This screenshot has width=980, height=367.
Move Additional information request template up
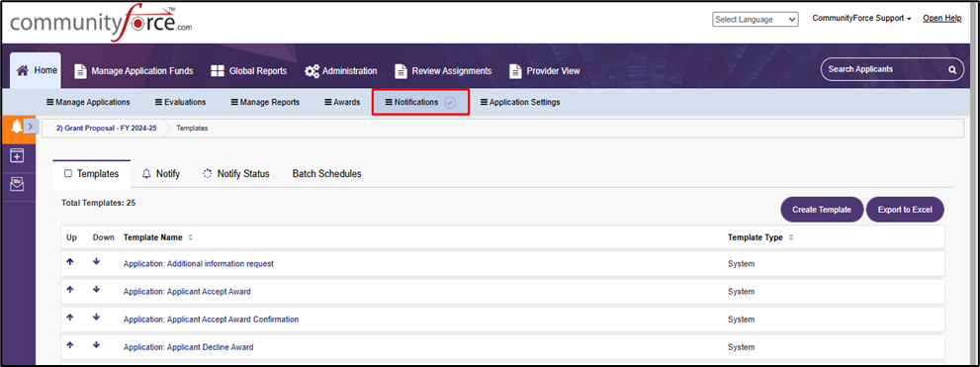70,262
